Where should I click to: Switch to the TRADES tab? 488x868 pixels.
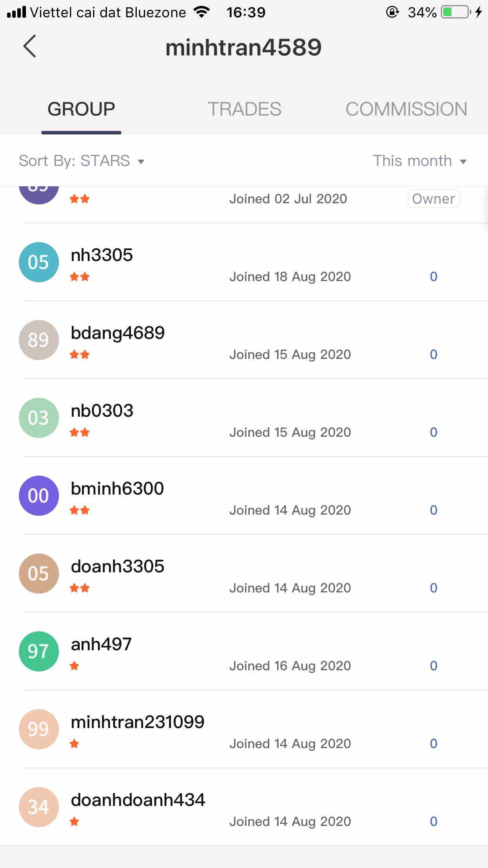(244, 109)
